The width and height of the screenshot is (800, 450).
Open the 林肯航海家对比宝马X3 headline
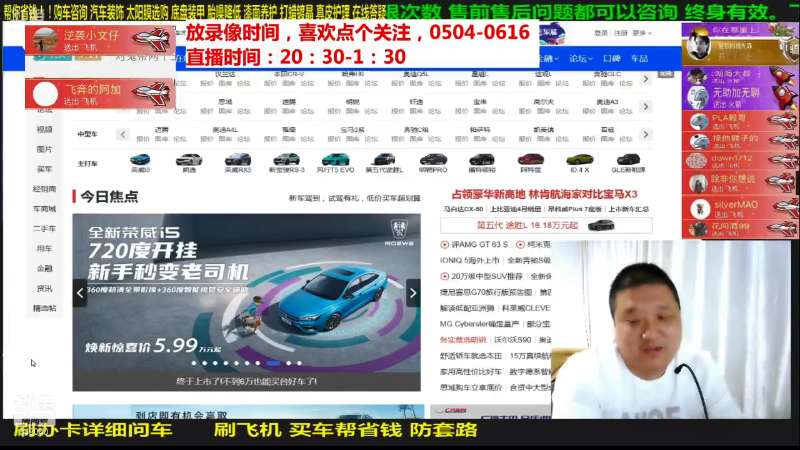coord(584,194)
